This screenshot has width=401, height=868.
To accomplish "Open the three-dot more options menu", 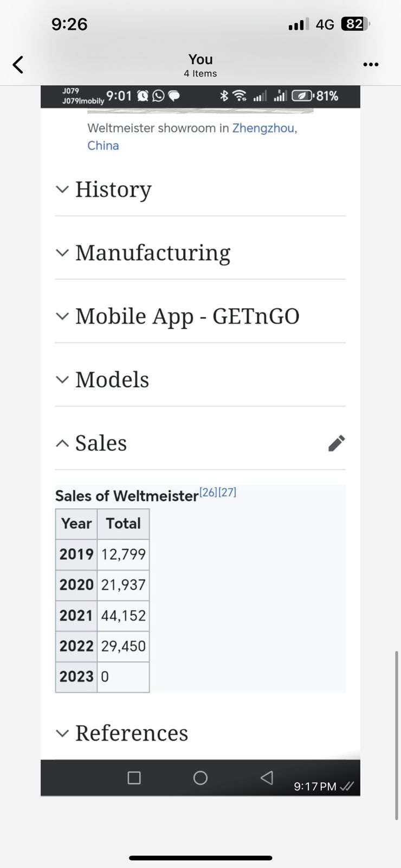I will click(x=371, y=65).
